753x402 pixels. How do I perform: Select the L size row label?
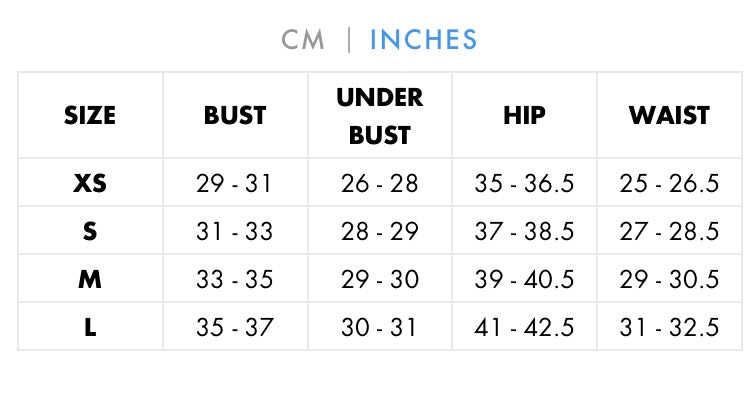[x=90, y=327]
